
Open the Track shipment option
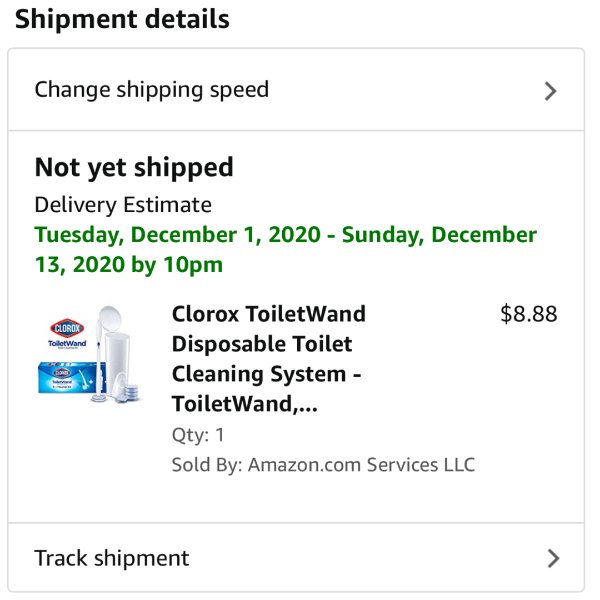click(296, 558)
